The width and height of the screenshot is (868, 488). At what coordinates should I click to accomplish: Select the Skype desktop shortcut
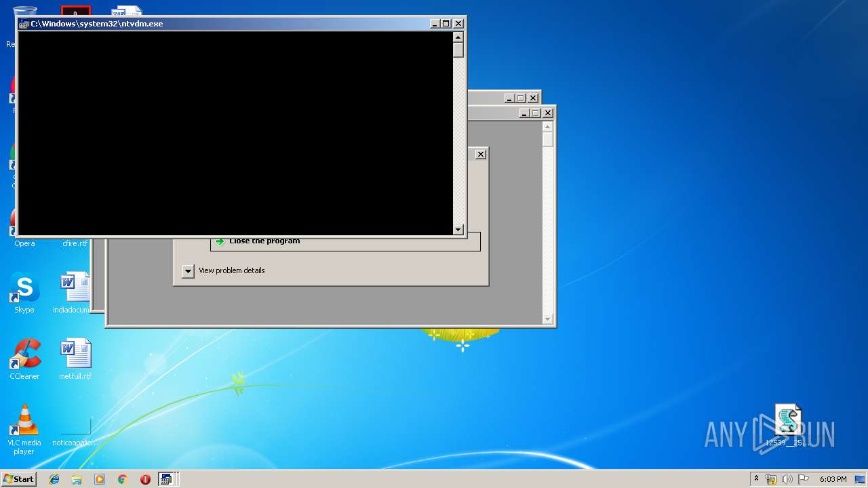tap(24, 293)
